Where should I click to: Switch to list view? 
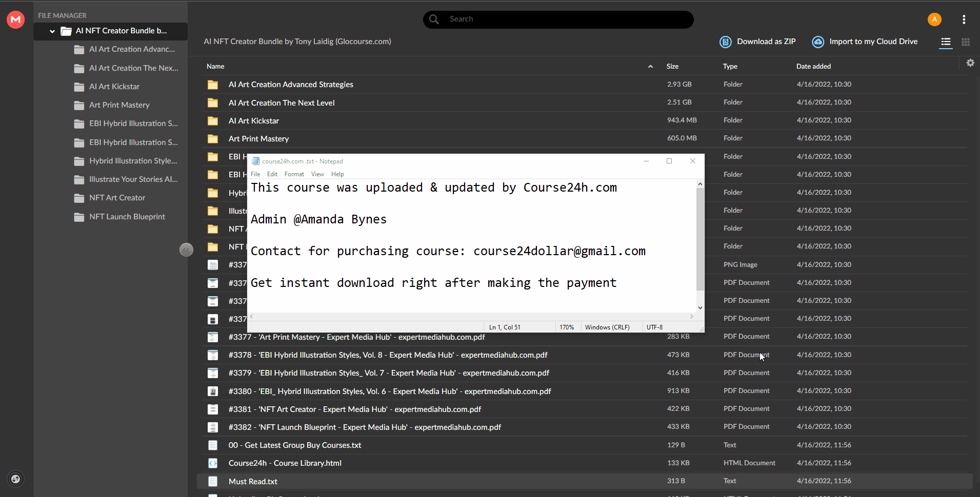click(946, 42)
